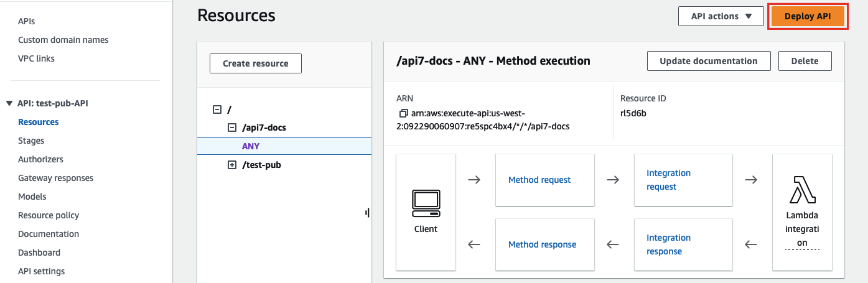This screenshot has height=283, width=868.
Task: Click the Deploy API button
Action: [x=808, y=16]
